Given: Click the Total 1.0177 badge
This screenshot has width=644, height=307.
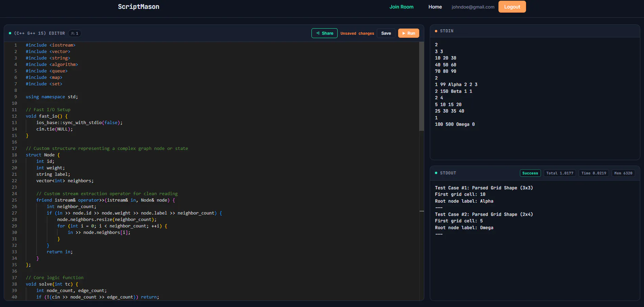Looking at the screenshot, I should click(x=560, y=173).
